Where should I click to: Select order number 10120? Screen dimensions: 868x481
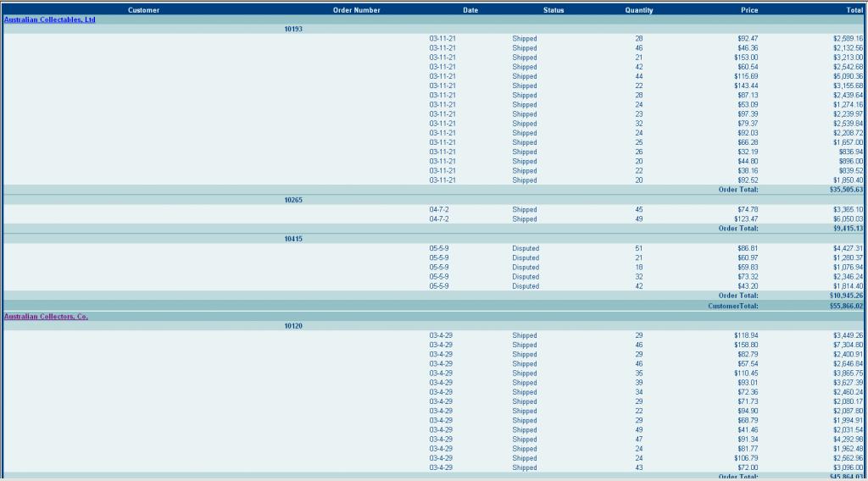point(293,326)
